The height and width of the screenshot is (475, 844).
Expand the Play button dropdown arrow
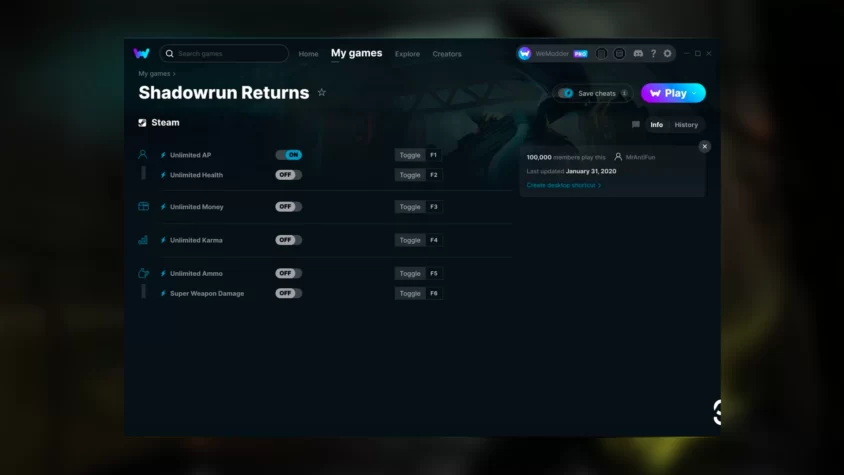click(694, 93)
